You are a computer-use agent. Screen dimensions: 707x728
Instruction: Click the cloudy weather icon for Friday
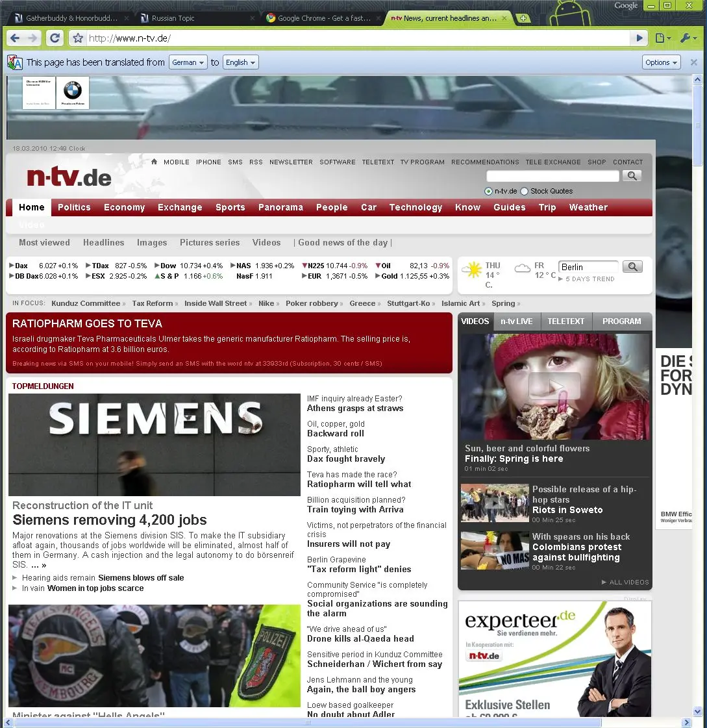[522, 268]
